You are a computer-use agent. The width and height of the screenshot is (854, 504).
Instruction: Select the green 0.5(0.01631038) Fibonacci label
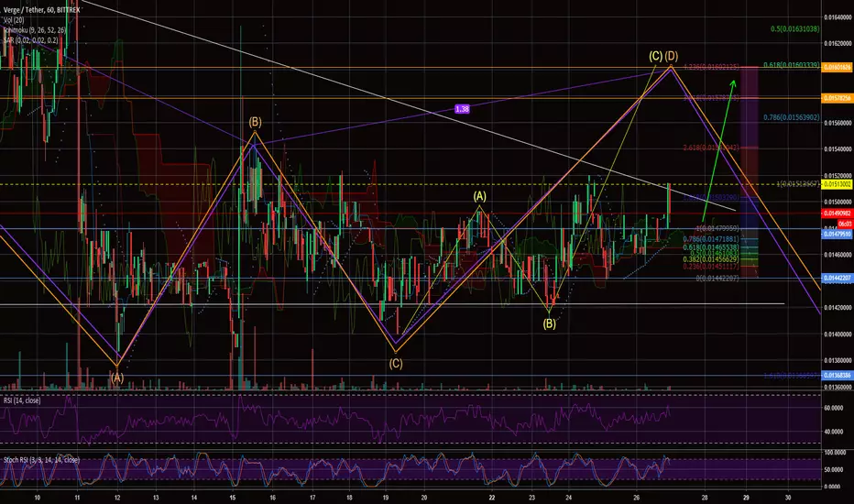tap(795, 29)
